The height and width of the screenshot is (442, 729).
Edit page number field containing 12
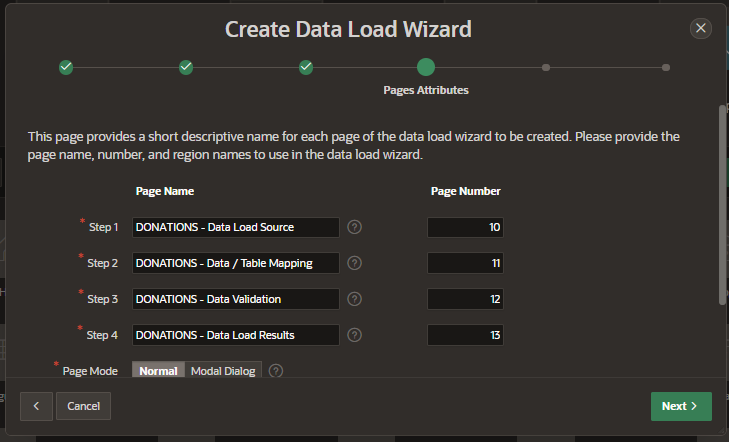[x=465, y=299]
